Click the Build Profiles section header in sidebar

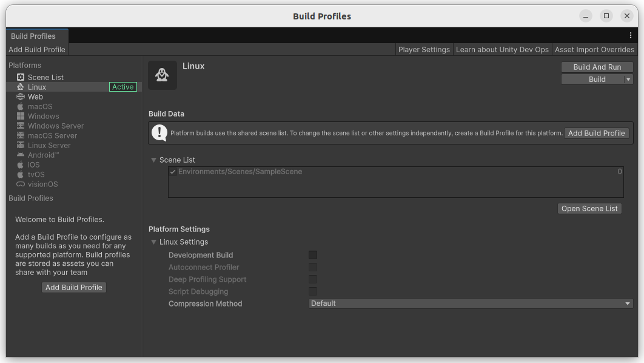pos(31,198)
